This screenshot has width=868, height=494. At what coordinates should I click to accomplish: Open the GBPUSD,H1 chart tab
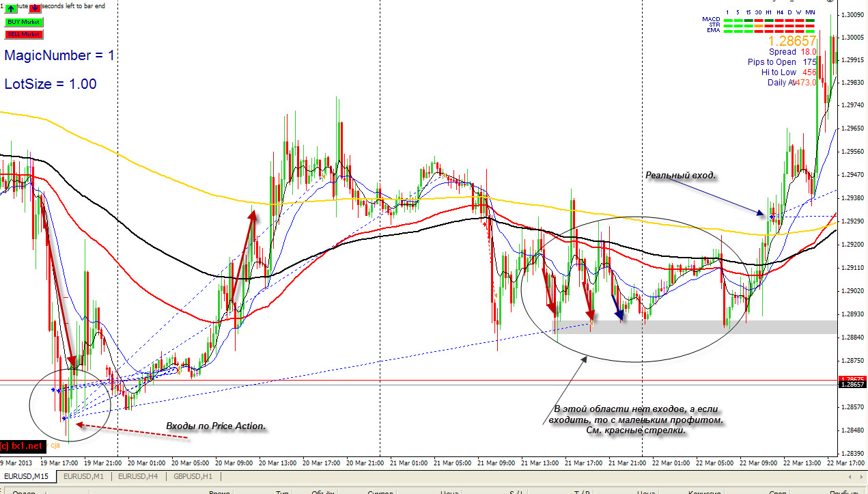[193, 476]
